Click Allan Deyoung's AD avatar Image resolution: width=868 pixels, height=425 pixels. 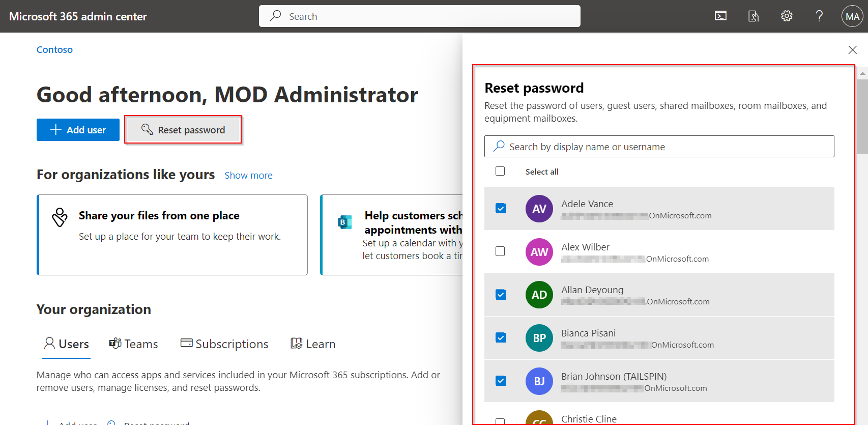click(x=539, y=295)
